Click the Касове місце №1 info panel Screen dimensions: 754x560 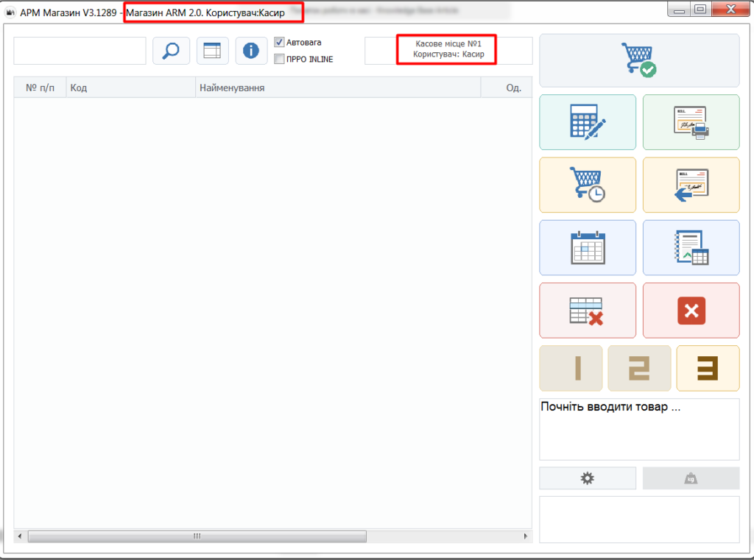[x=448, y=49]
